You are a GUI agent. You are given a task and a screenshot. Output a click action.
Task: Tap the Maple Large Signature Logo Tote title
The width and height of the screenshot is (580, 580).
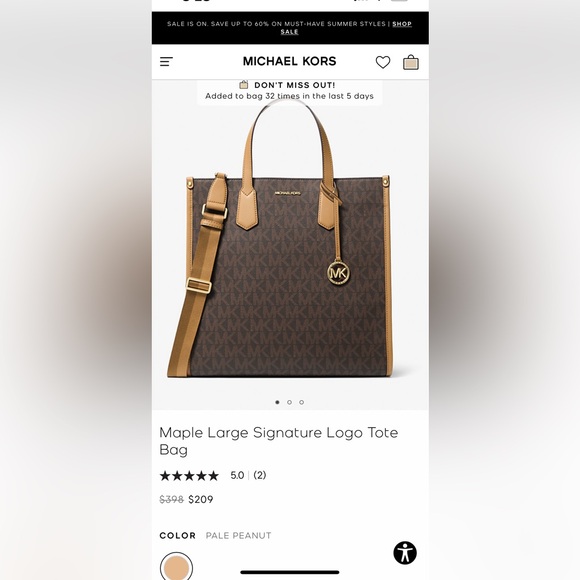279,441
